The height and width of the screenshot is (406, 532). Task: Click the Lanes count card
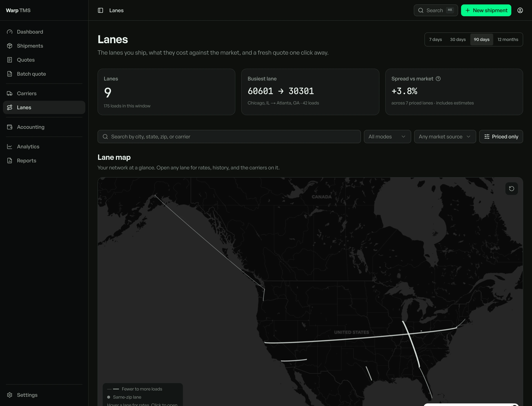(166, 92)
